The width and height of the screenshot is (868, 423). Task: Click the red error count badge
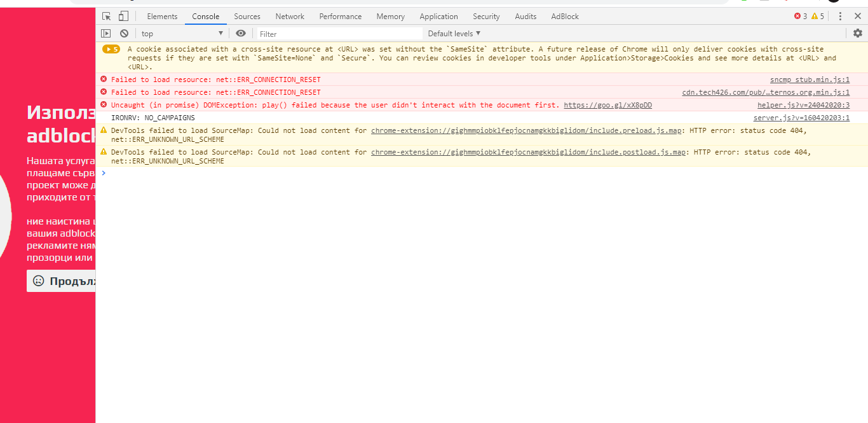pyautogui.click(x=801, y=17)
